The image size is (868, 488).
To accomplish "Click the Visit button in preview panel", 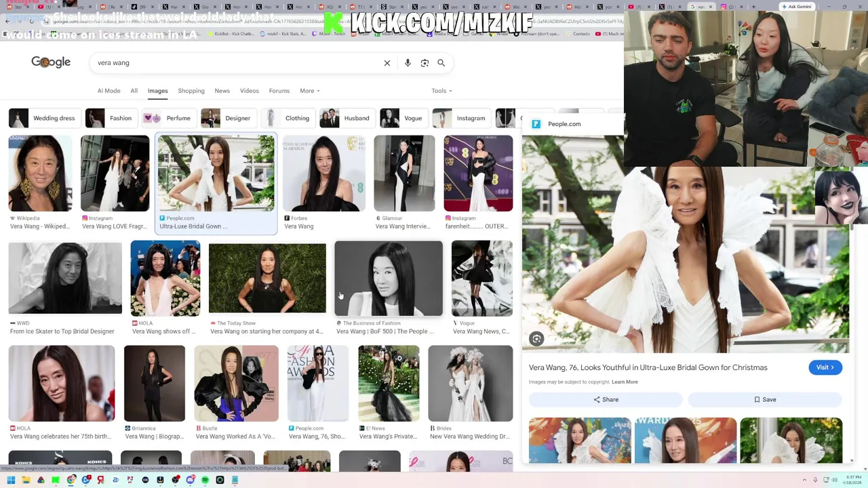I will coord(825,367).
